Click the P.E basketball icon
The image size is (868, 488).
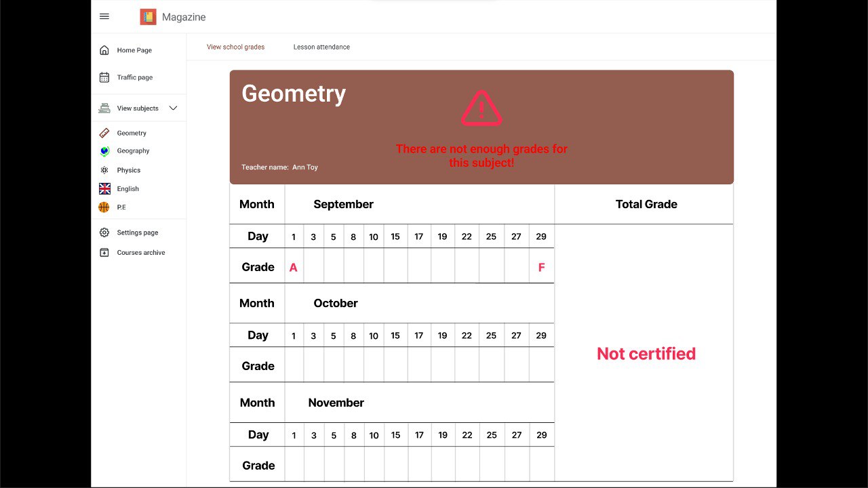tap(104, 207)
